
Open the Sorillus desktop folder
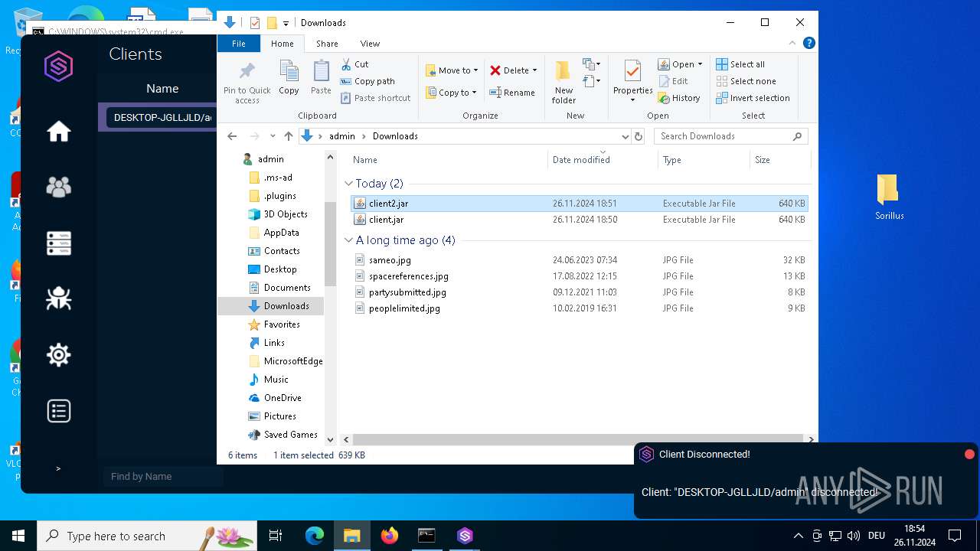coord(889,197)
